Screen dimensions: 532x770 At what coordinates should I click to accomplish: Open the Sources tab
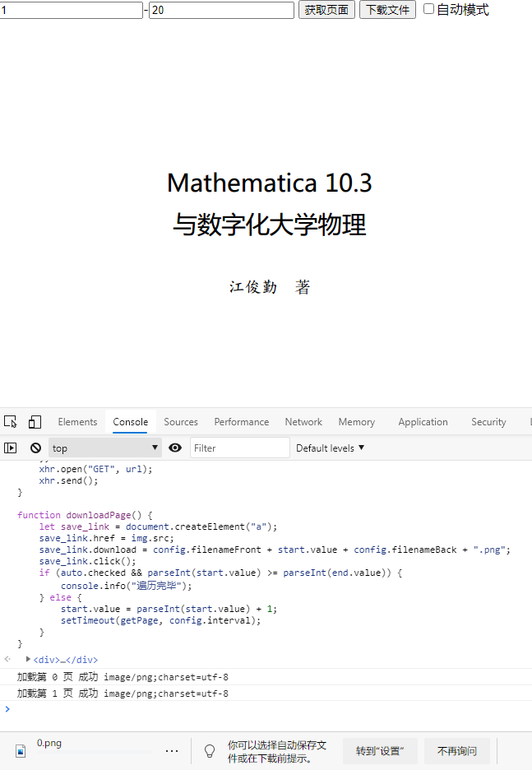181,422
